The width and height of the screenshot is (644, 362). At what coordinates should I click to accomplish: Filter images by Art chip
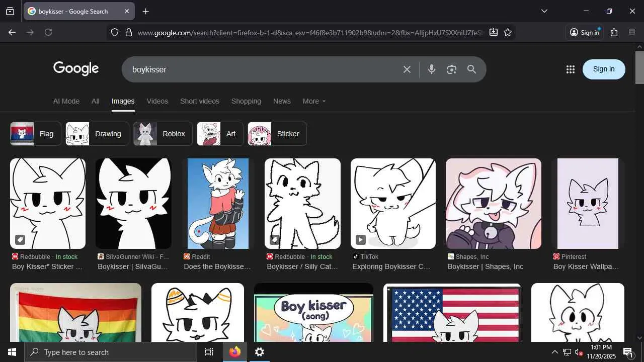[x=220, y=134]
